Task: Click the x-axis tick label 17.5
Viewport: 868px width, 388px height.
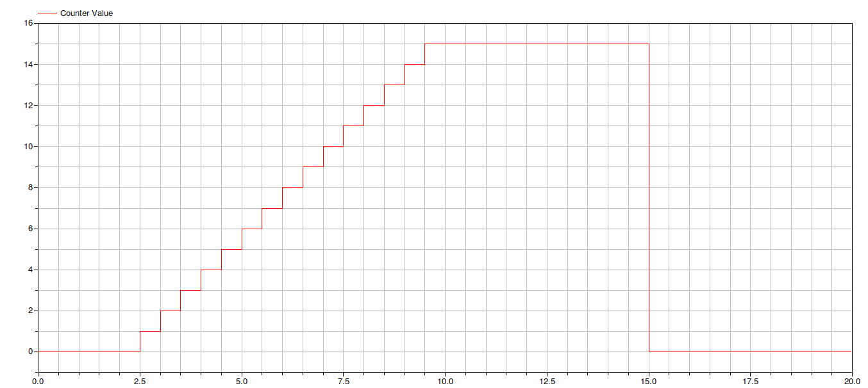Action: [750, 381]
